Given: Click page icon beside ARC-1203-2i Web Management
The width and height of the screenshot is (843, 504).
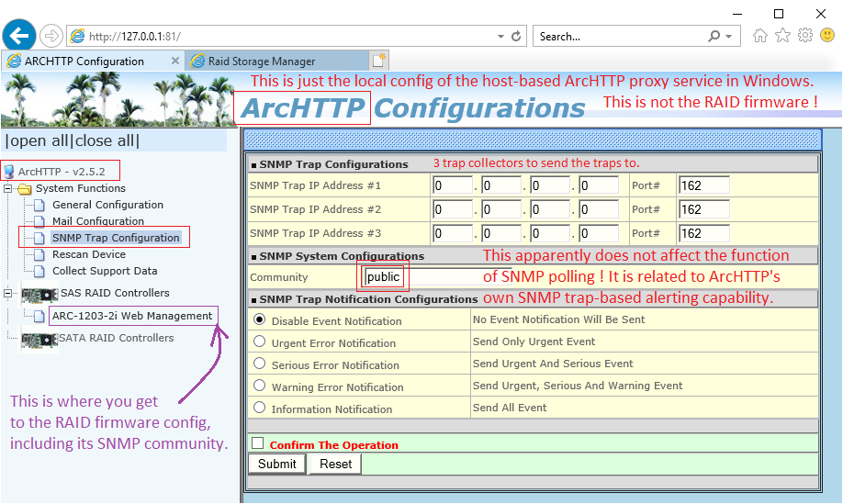Looking at the screenshot, I should pyautogui.click(x=39, y=316).
